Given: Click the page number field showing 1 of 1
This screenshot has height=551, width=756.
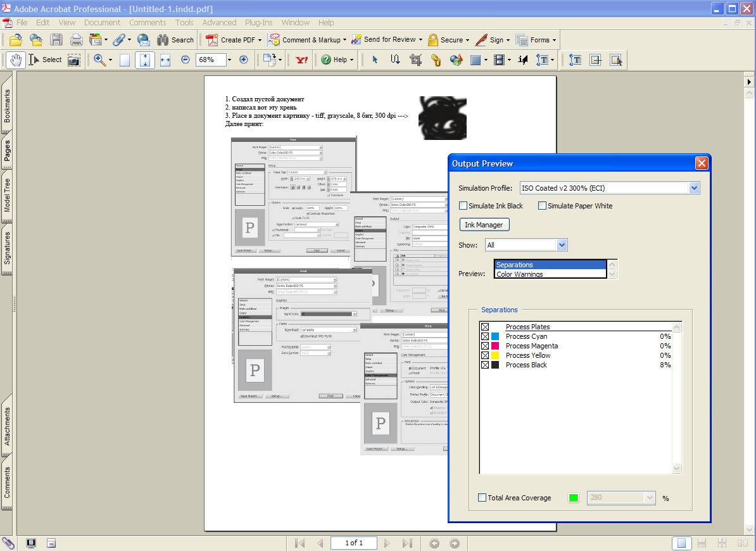Looking at the screenshot, I should tap(354, 543).
